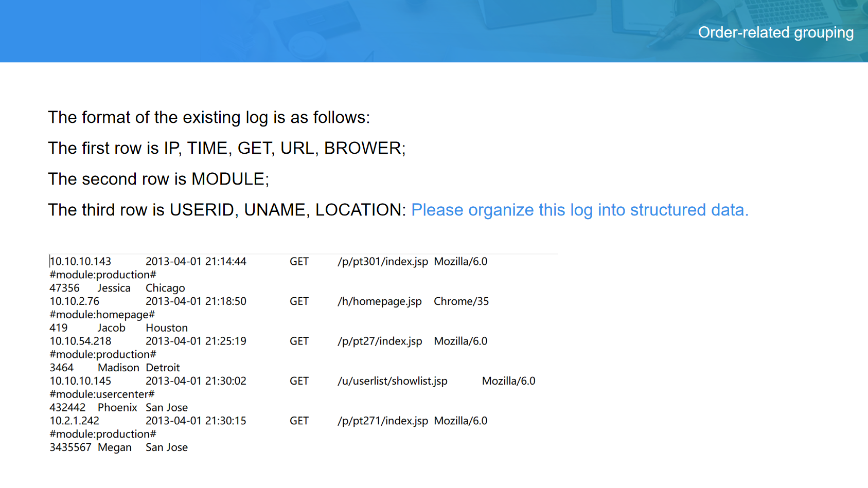This screenshot has height=488, width=868.
Task: Click the '#module:usercenter#' log line
Action: point(102,394)
